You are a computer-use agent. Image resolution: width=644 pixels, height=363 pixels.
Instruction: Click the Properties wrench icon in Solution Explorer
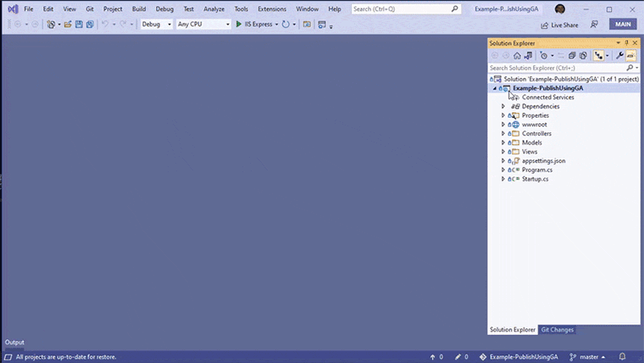coord(619,55)
